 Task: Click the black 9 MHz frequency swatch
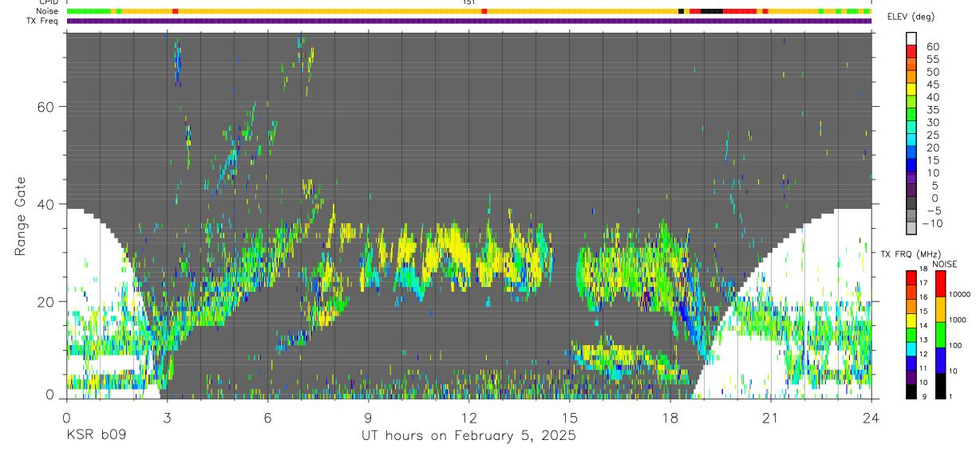(911, 391)
